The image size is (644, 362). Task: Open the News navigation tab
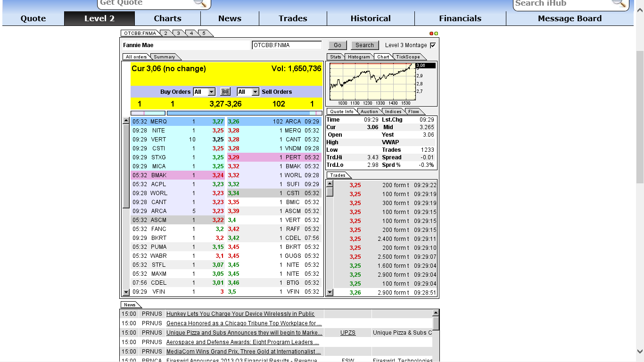[230, 18]
